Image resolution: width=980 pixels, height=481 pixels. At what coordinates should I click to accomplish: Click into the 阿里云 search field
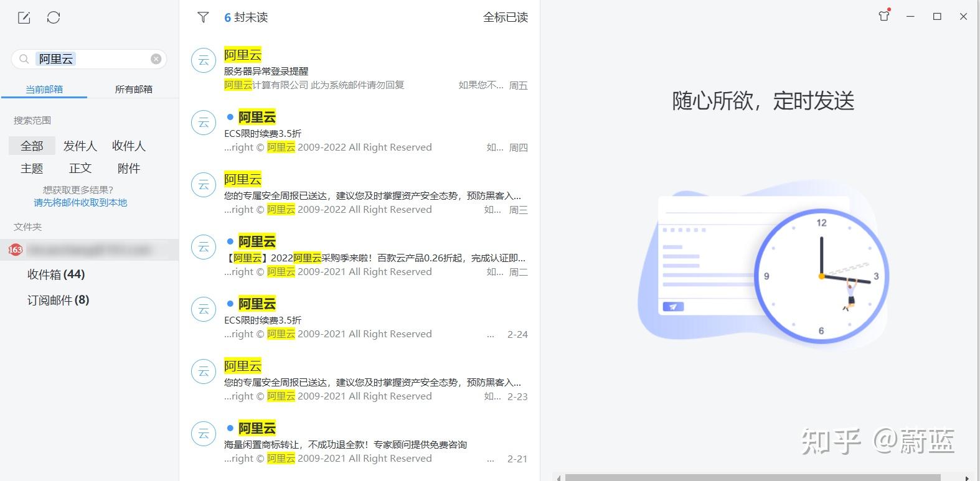[x=89, y=59]
